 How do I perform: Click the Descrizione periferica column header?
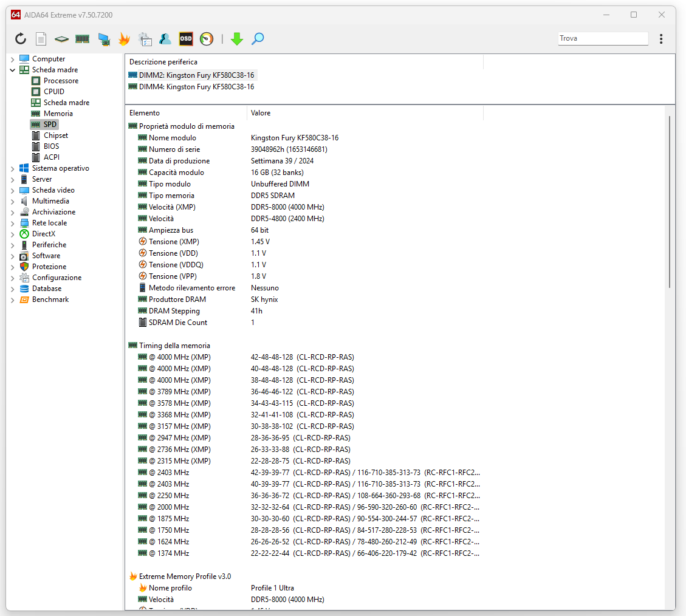point(304,62)
